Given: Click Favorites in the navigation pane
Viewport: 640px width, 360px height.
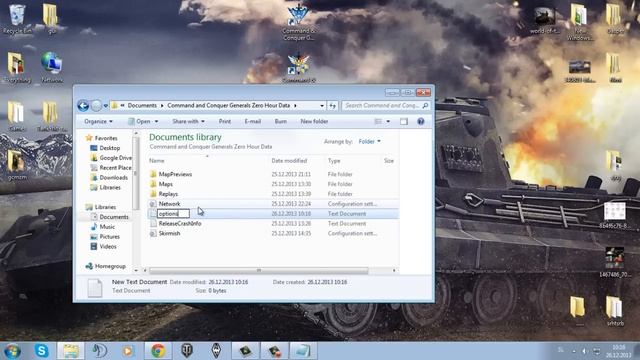Looking at the screenshot, I should (x=106, y=138).
